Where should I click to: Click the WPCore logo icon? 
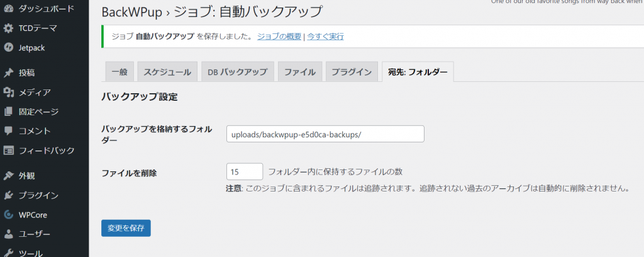pos(8,215)
